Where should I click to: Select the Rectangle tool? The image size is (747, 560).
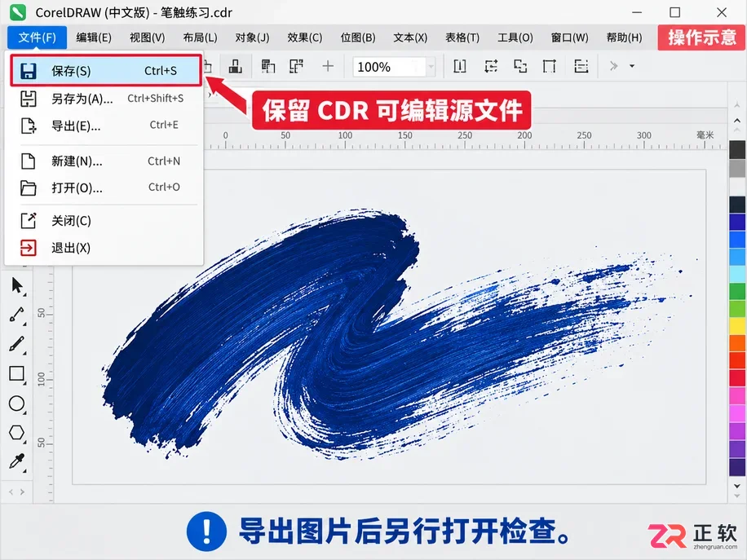(16, 374)
